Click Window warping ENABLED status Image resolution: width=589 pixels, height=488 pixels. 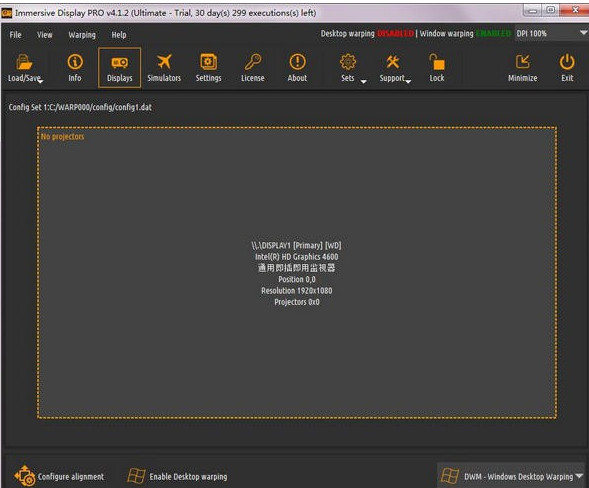[465, 33]
